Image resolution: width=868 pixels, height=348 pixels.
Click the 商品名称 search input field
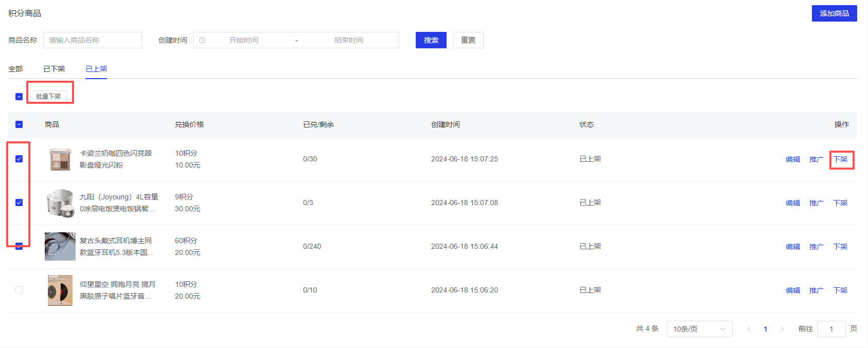point(93,40)
